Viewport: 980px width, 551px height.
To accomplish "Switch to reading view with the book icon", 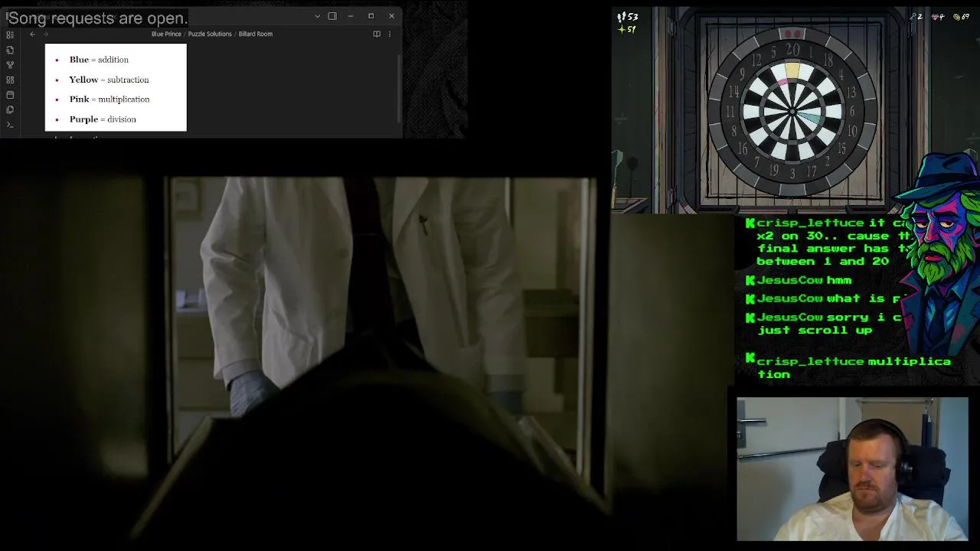I will click(377, 34).
